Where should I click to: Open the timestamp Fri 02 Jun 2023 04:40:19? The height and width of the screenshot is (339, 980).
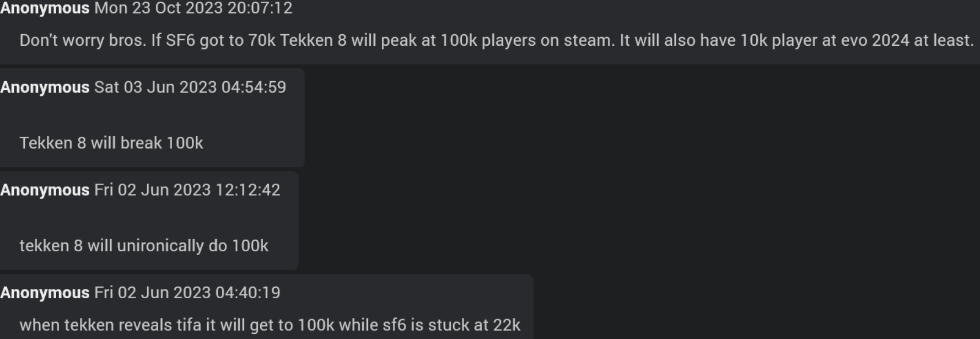tap(187, 292)
